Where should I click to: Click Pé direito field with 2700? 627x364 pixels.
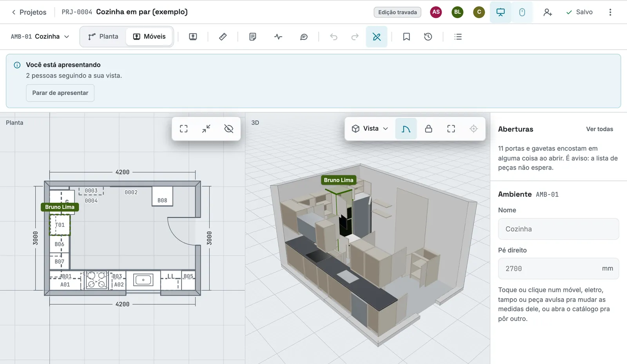click(558, 268)
